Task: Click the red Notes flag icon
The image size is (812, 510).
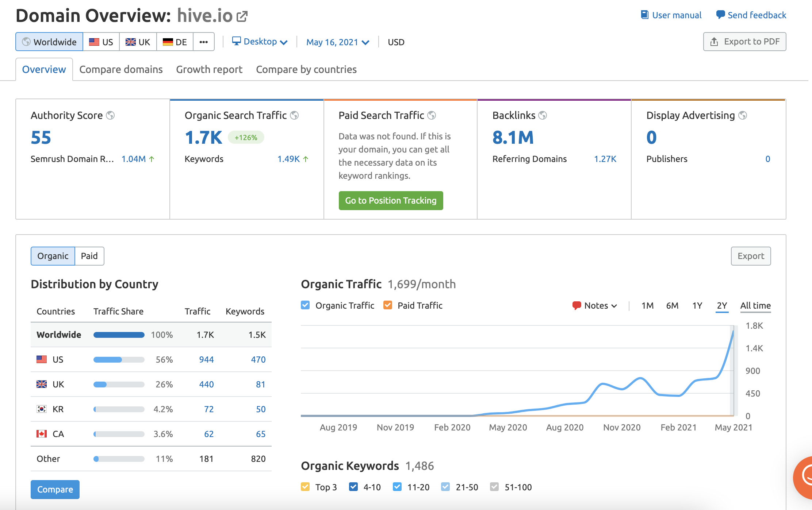Action: 577,306
